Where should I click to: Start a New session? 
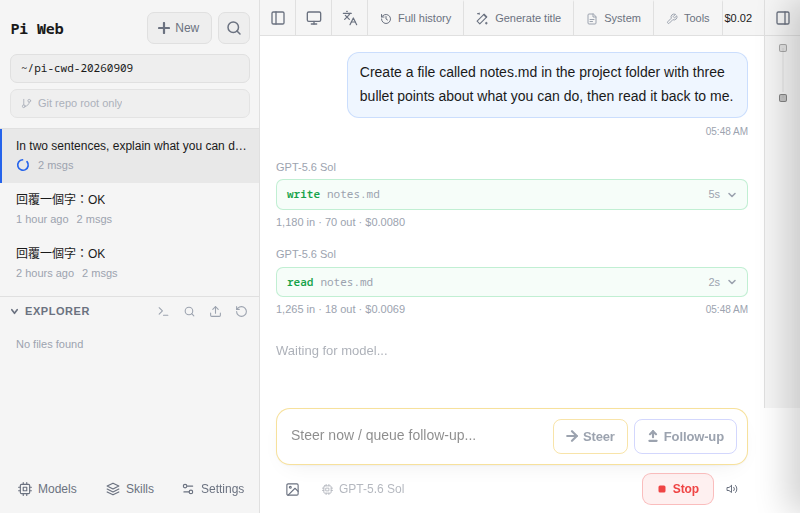coord(179,28)
